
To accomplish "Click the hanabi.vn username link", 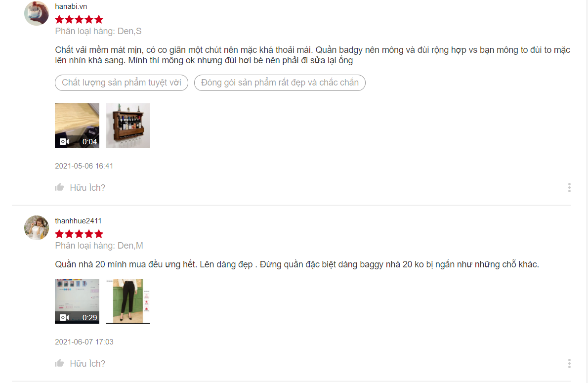I will pos(71,6).
